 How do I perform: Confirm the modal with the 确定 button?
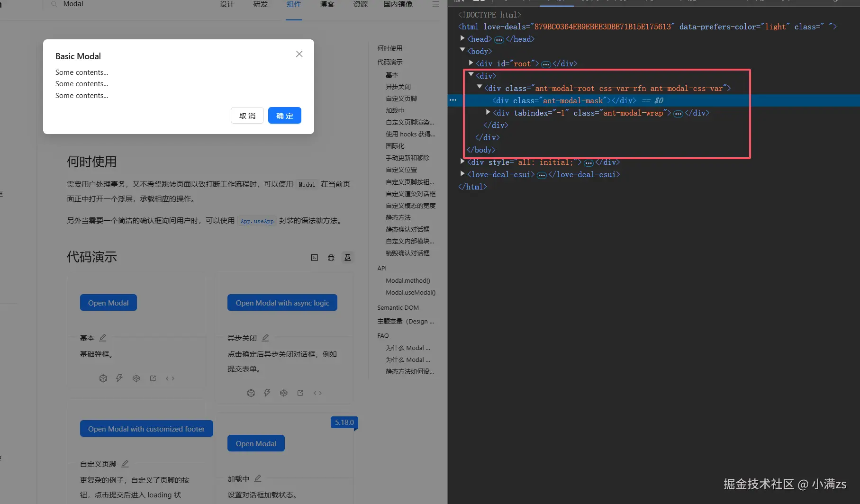click(285, 116)
